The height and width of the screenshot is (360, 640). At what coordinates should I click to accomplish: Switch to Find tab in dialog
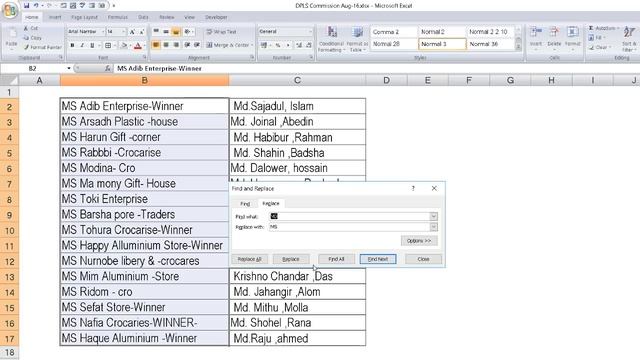(x=245, y=203)
